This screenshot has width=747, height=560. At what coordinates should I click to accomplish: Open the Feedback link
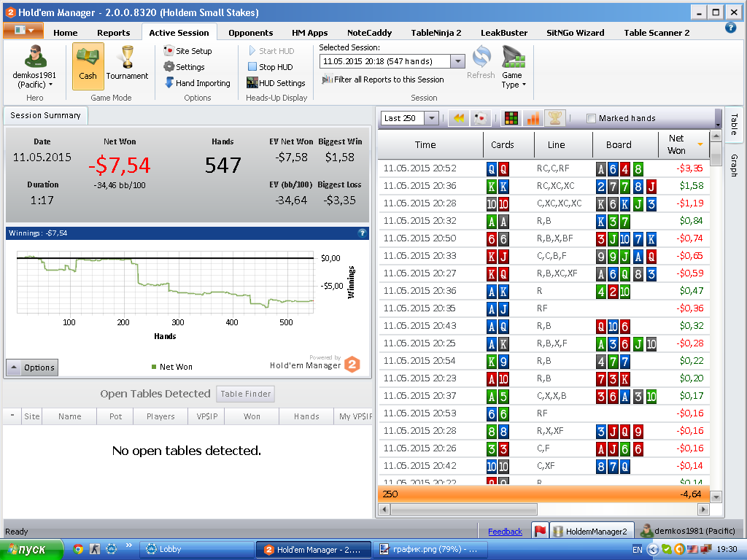point(505,532)
